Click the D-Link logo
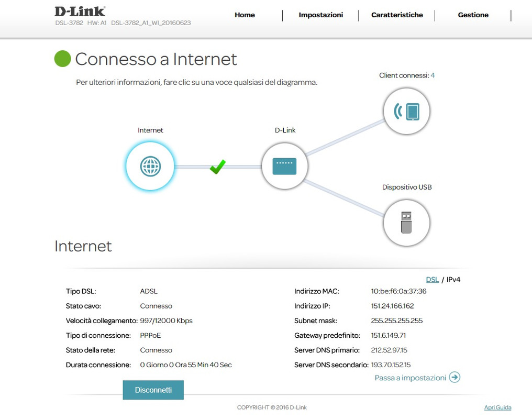 click(80, 12)
